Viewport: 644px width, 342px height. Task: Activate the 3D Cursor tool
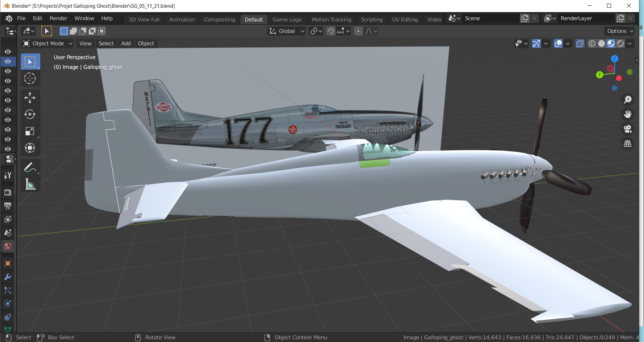30,78
